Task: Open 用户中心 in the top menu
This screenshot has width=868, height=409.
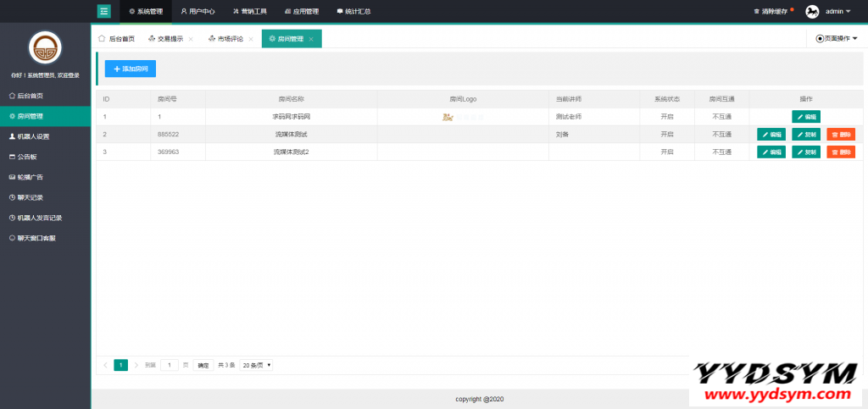Action: coord(197,12)
